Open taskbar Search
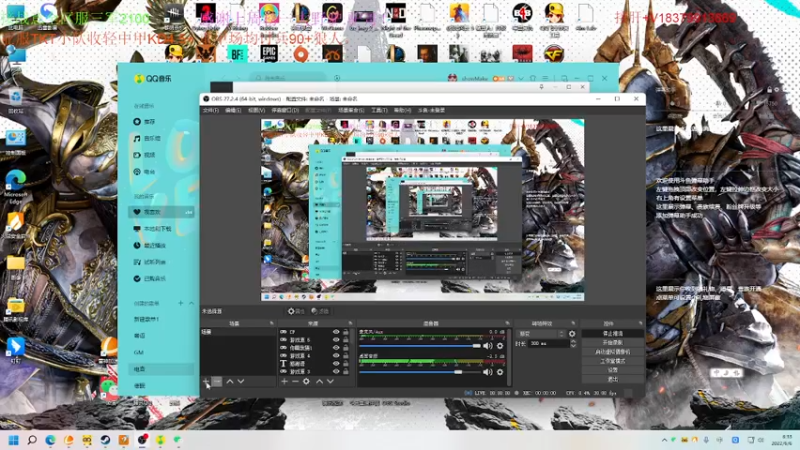 (32, 440)
